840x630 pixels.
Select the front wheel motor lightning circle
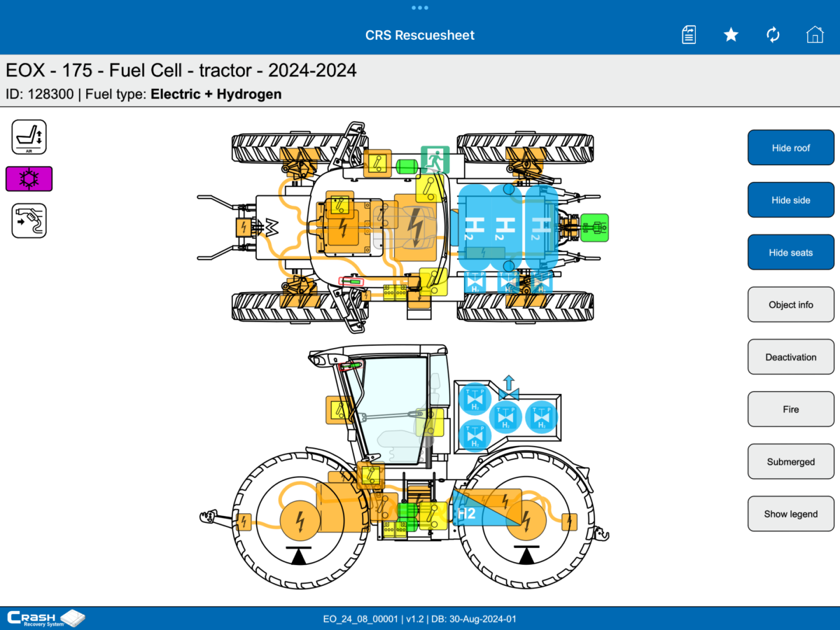(526, 521)
